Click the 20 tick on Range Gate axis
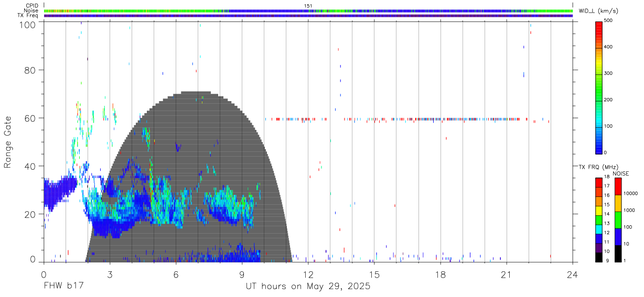Screen dimensions: 644x297 (30, 214)
